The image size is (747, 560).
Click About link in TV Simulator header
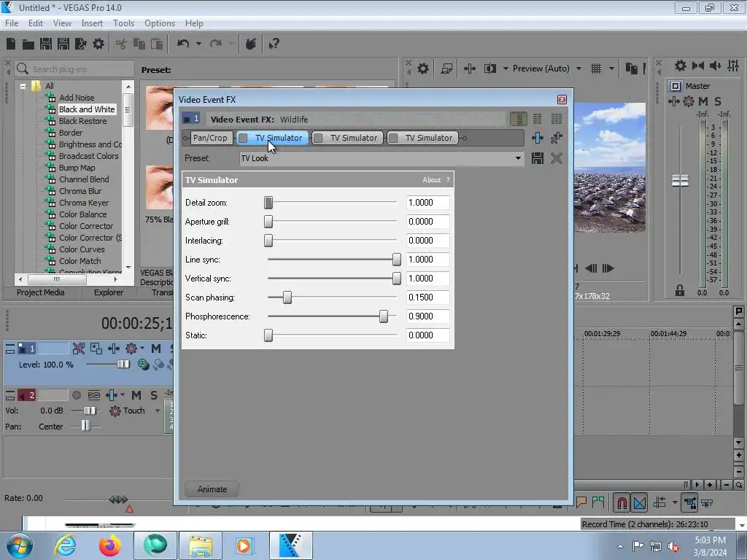[x=432, y=180]
